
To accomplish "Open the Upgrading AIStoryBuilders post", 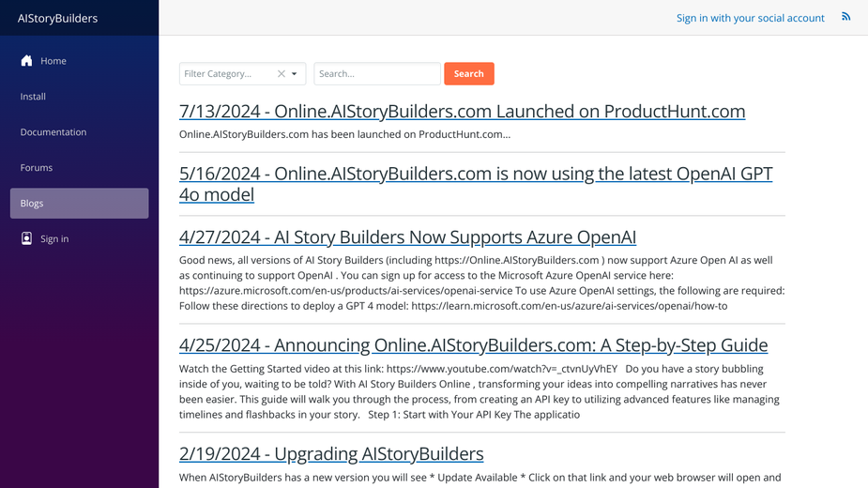I will click(331, 453).
